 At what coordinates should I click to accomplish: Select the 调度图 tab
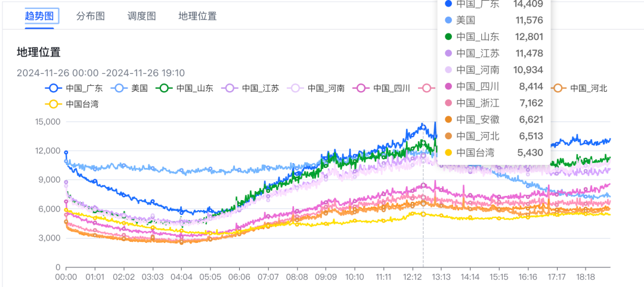pyautogui.click(x=141, y=17)
